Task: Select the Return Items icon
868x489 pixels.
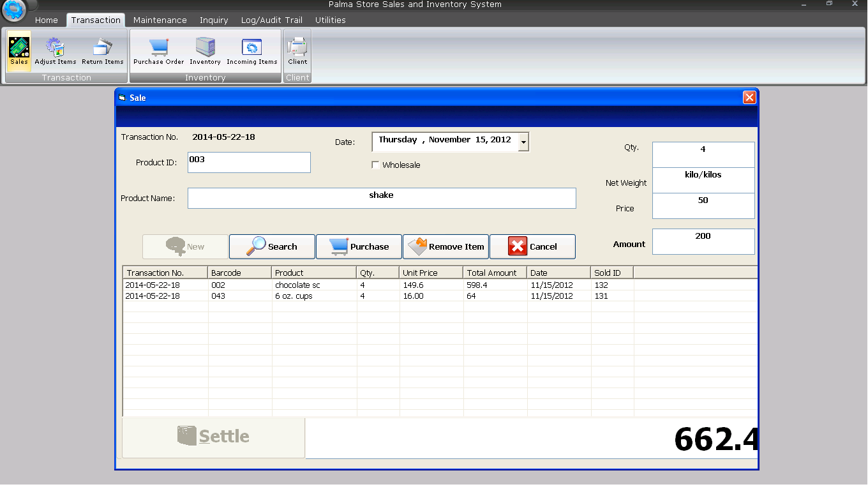Action: 102,51
